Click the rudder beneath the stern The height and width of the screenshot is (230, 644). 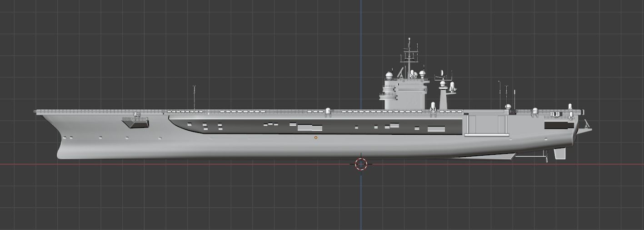(x=560, y=154)
